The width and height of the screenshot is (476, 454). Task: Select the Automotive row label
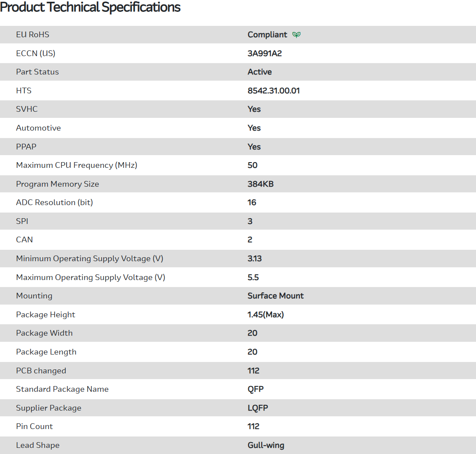click(x=38, y=128)
